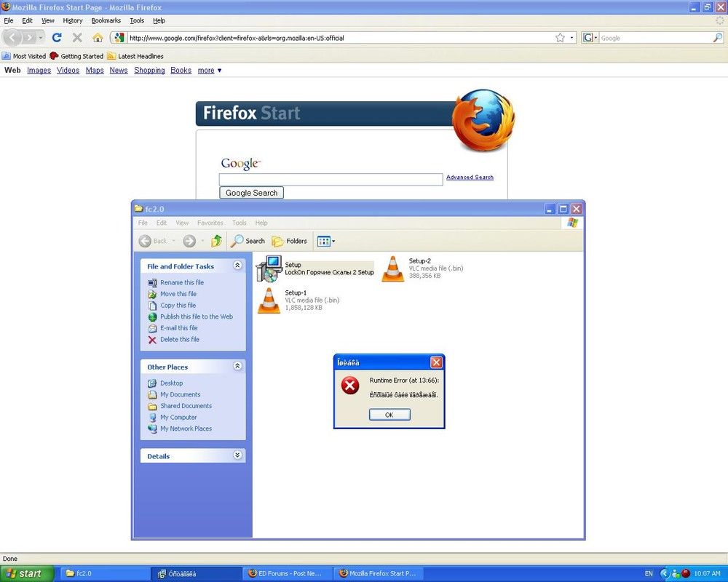Open Most Visited bookmarks folder

24,56
